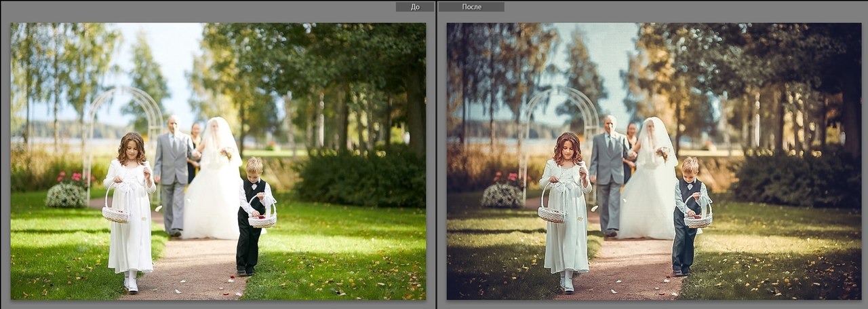868x309 pixels.
Task: Click the girl's basket in Before photo
Action: pos(116,213)
